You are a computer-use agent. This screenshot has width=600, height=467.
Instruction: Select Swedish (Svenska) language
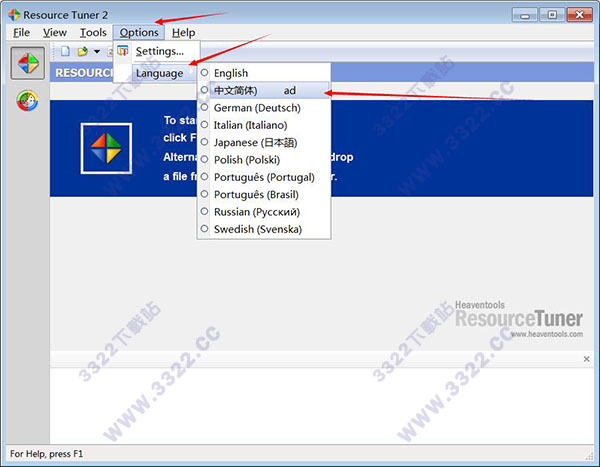[264, 229]
